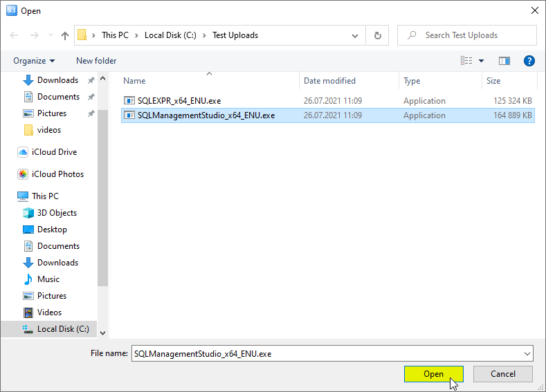Click navigation pane scroll up arrow
The image size is (546, 392).
[x=102, y=79]
